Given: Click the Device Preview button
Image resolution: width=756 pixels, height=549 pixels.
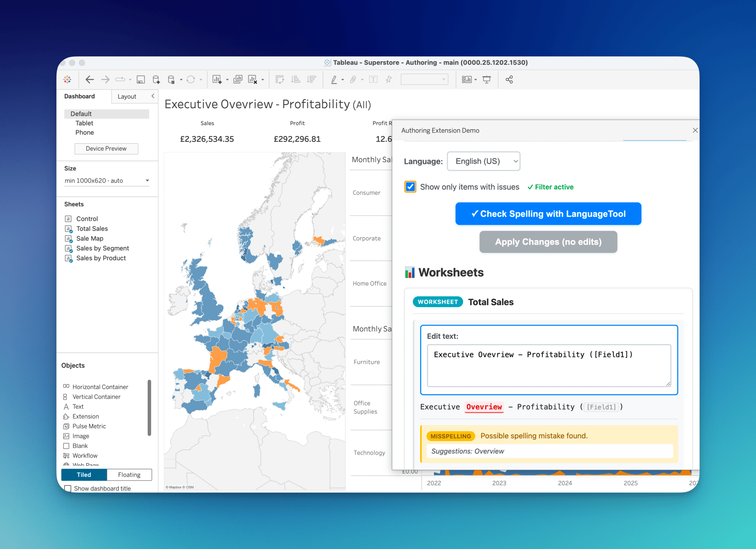Looking at the screenshot, I should (x=106, y=148).
